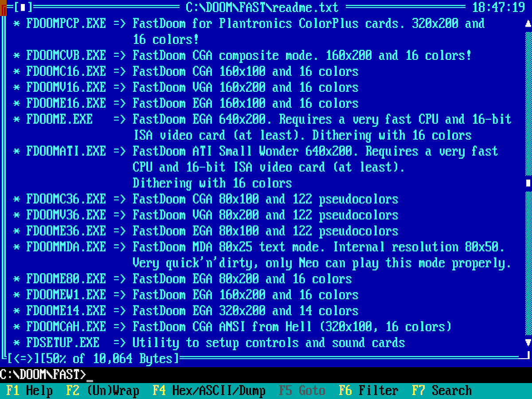Click the FDOOMCAH.EXE entry
This screenshot has height=399, width=532.
click(66, 326)
